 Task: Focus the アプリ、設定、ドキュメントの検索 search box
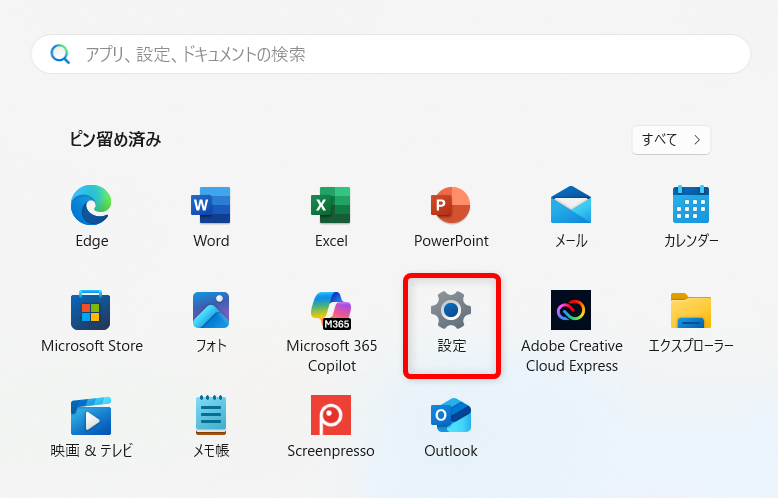click(391, 54)
